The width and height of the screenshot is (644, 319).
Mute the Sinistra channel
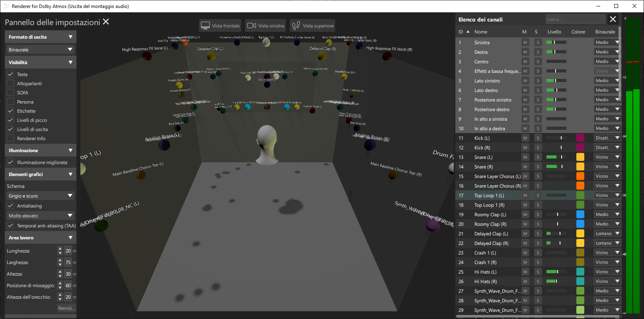point(525,43)
